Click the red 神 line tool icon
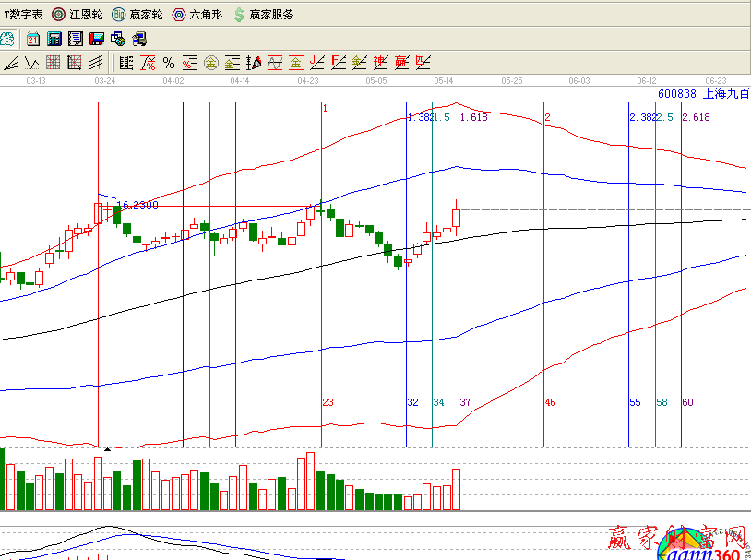The height and width of the screenshot is (560, 751). (x=380, y=63)
